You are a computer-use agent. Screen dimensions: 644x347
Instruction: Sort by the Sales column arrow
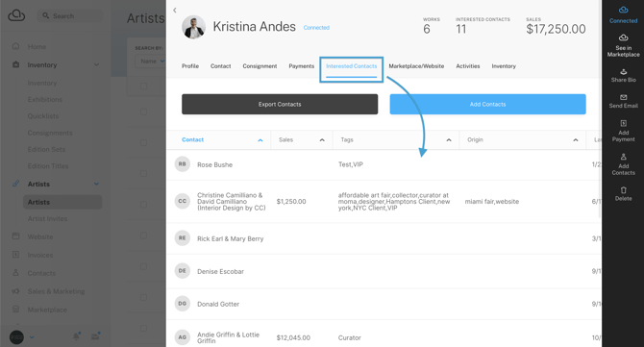(x=322, y=140)
